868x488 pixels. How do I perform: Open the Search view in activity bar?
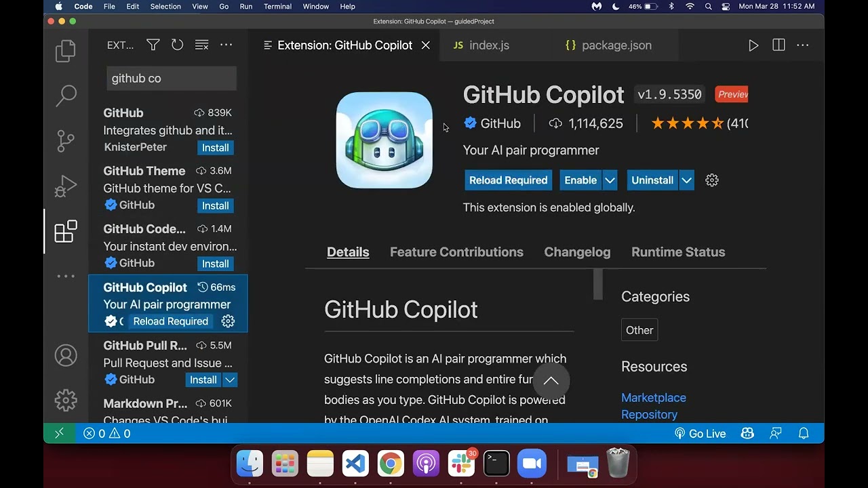(x=66, y=96)
